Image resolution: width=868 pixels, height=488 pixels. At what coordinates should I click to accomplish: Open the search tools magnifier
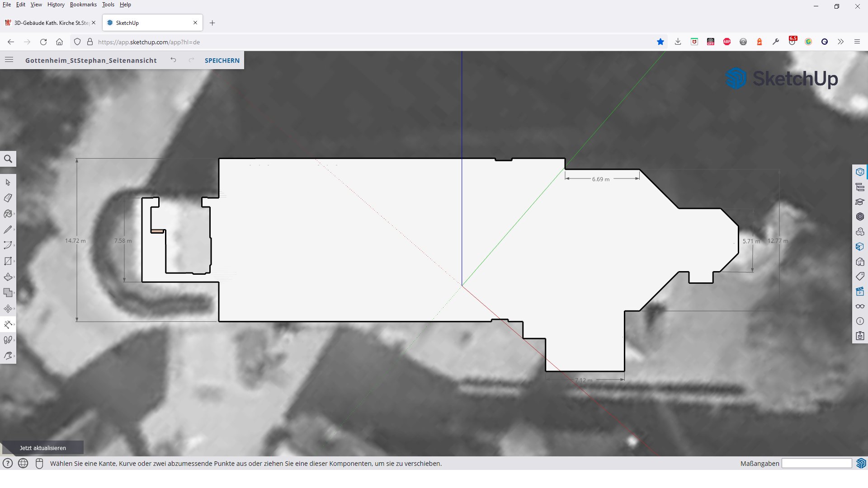coord(8,159)
